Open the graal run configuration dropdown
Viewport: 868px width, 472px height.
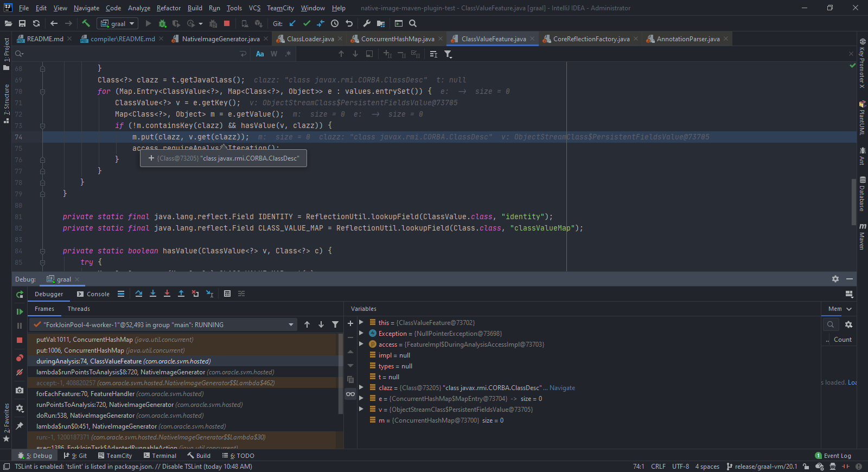(117, 23)
